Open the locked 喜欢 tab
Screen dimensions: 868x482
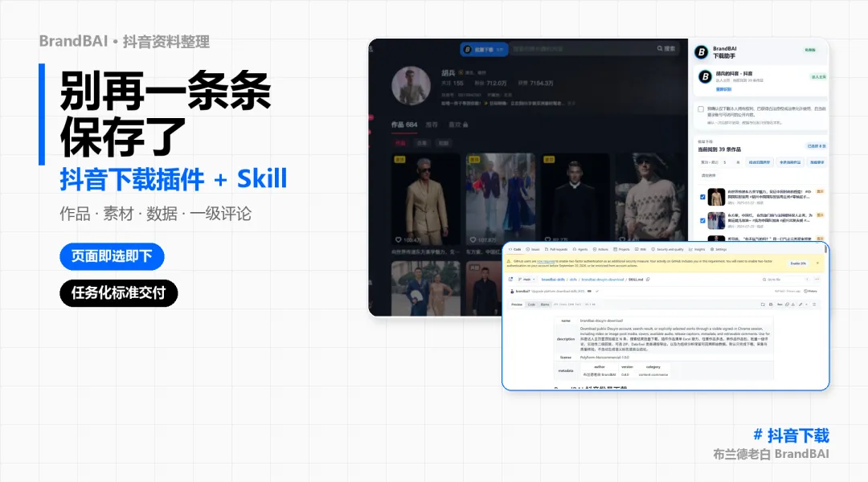(458, 125)
